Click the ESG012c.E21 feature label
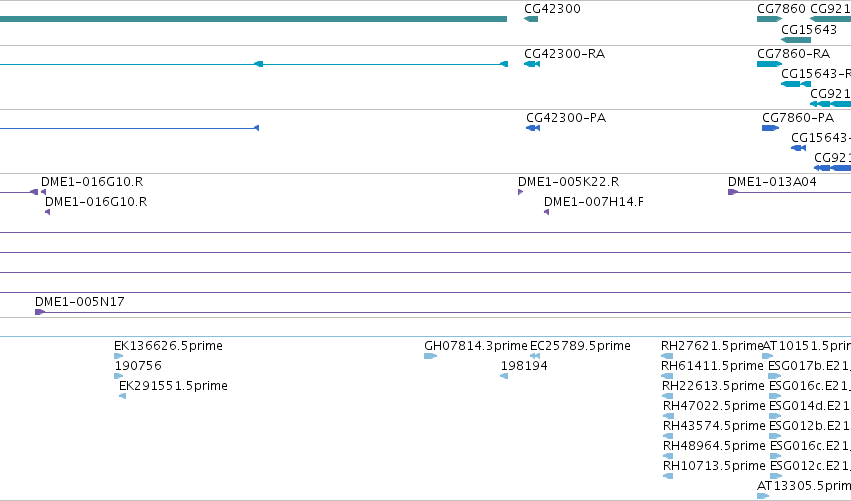 click(809, 466)
